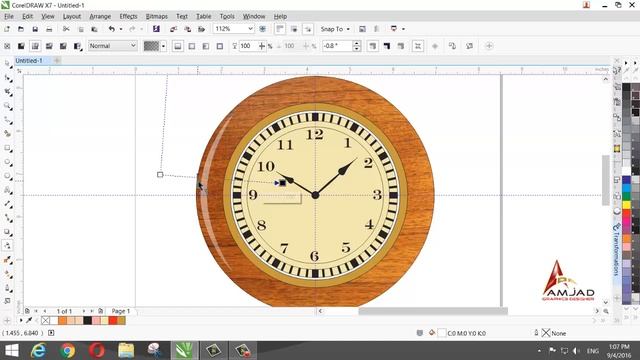This screenshot has height=360, width=640.
Task: Toggle Vector pattern transparency button
Action: 49,46
